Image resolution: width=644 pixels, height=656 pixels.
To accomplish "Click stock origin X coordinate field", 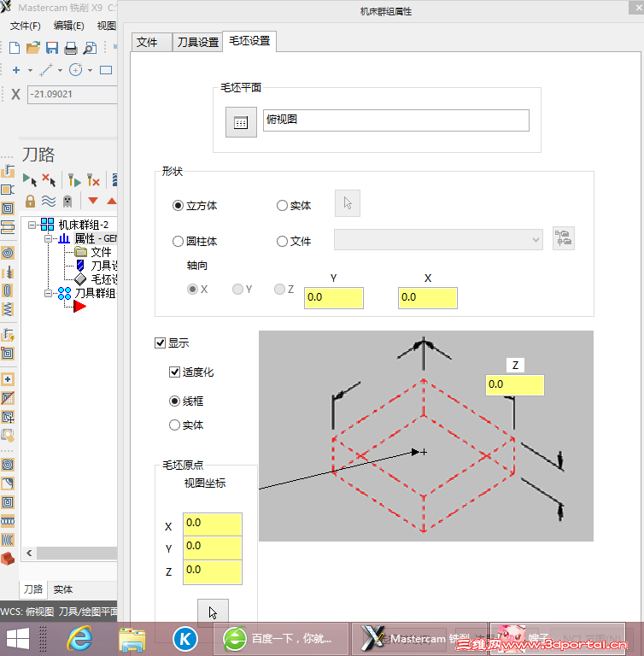I will [213, 524].
